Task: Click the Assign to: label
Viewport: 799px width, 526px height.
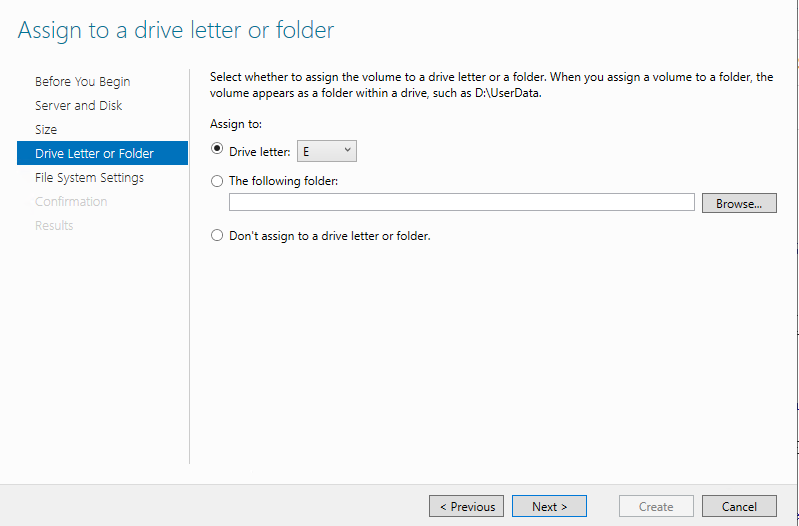Action: [235, 124]
